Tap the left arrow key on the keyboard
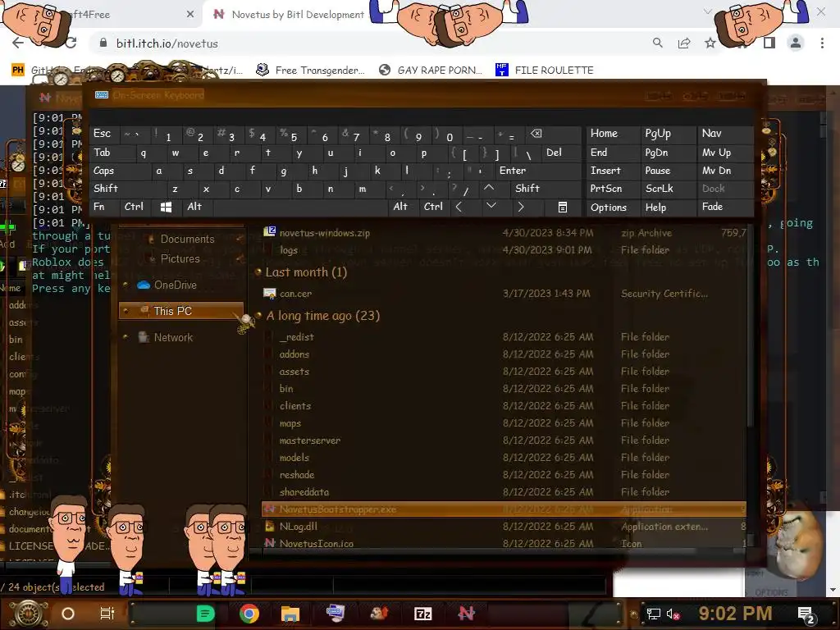840x630 pixels. (459, 207)
